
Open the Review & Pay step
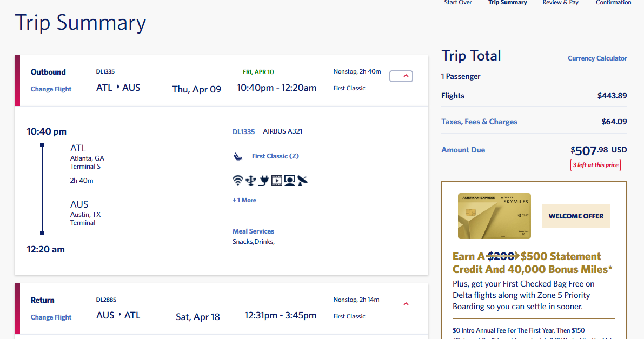[x=560, y=3]
